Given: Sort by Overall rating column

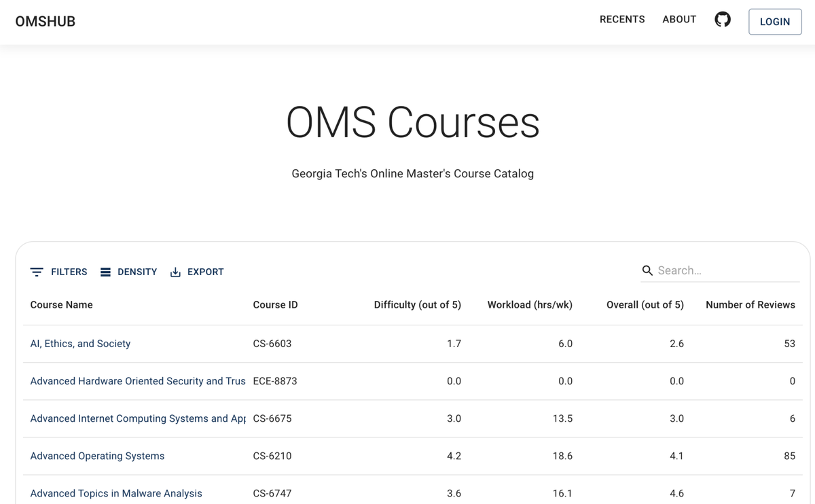Looking at the screenshot, I should point(645,305).
